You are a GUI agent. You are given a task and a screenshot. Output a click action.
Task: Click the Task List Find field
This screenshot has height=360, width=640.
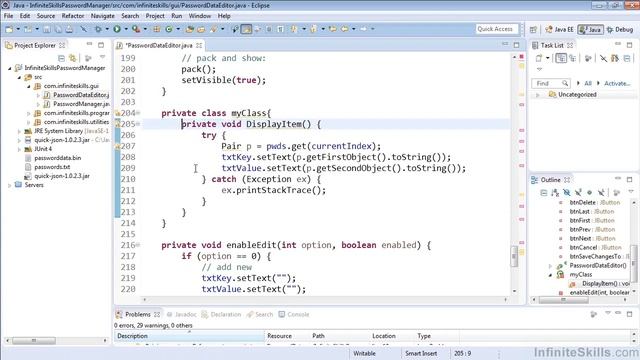click(x=550, y=83)
